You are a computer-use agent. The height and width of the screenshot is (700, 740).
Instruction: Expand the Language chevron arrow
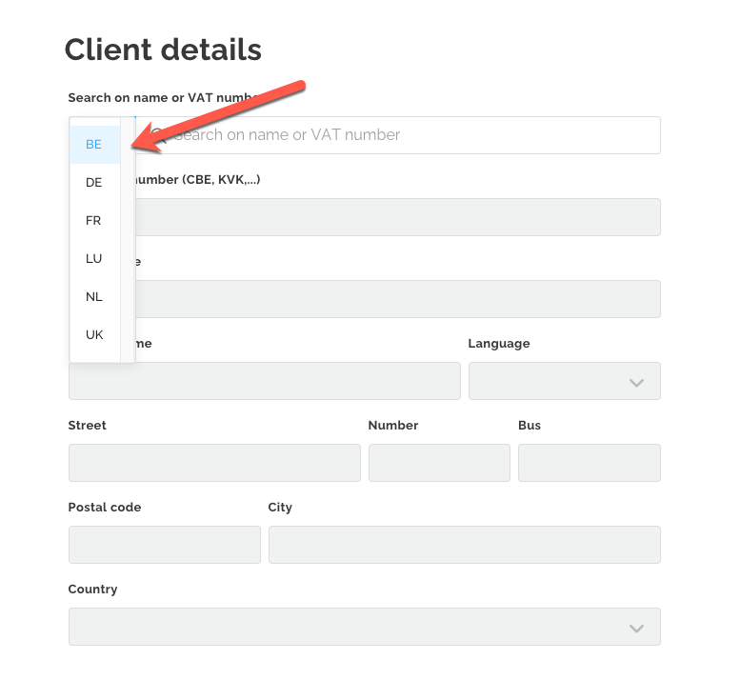tap(636, 383)
